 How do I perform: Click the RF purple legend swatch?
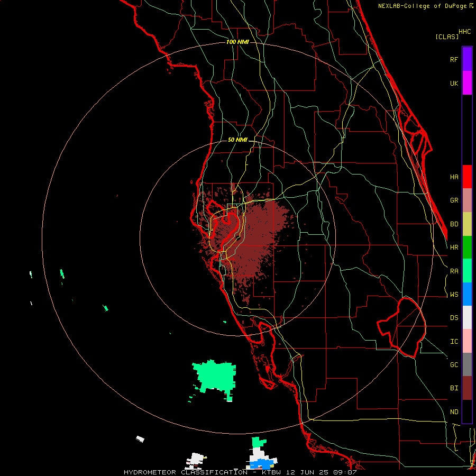(467, 59)
